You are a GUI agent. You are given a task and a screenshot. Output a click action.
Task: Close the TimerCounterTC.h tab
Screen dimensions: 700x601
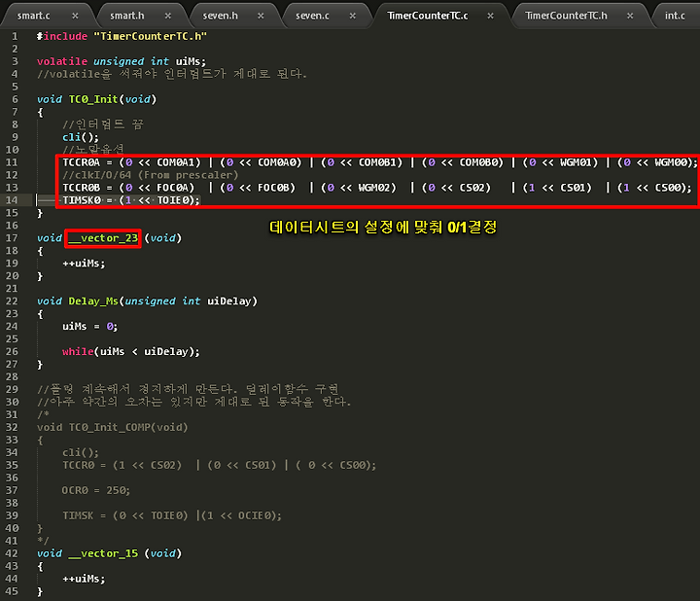tap(630, 17)
